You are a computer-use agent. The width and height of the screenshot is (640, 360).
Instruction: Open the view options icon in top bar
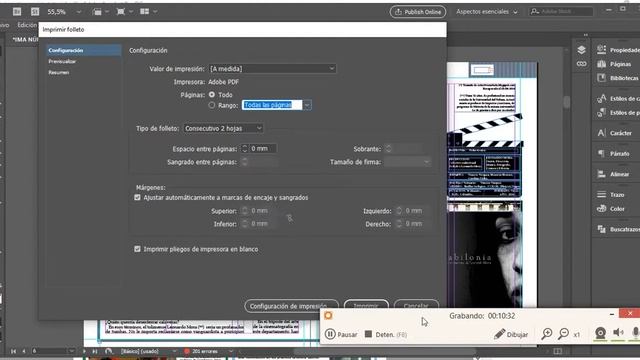point(97,11)
